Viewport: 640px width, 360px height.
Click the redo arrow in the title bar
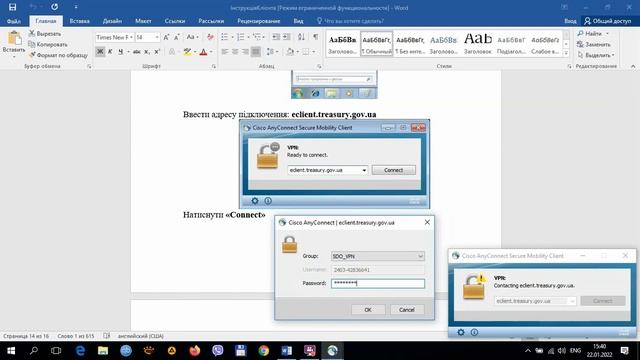click(x=54, y=7)
